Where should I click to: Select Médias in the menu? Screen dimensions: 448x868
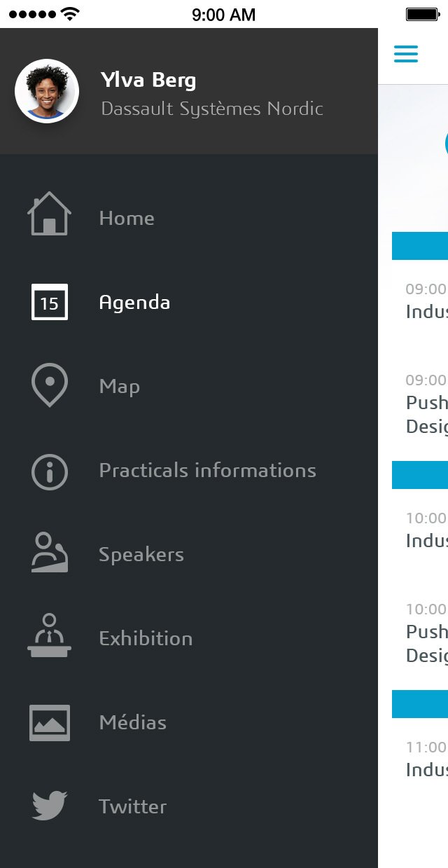click(x=133, y=723)
